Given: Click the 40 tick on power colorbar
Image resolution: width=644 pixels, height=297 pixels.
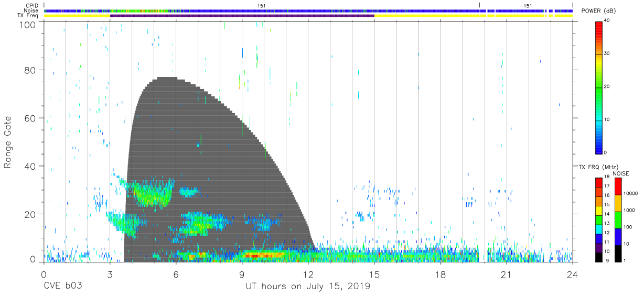Looking at the screenshot, I should click(x=608, y=21).
